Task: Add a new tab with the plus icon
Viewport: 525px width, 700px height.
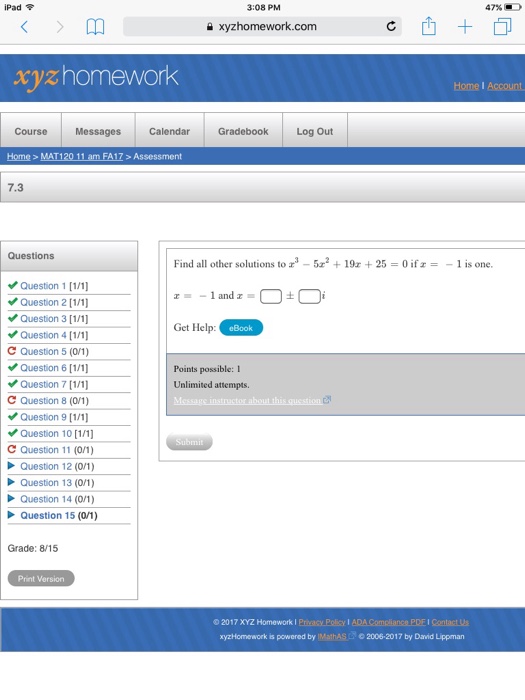Action: pos(465,27)
